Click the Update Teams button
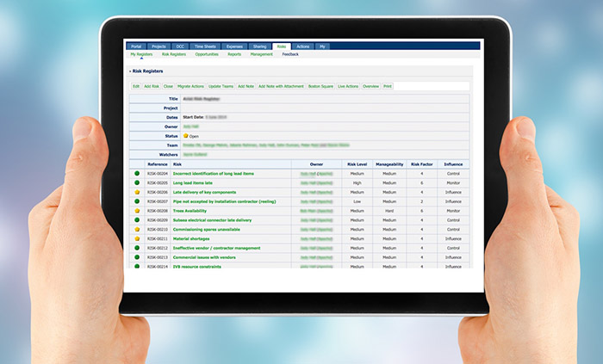 (x=221, y=86)
